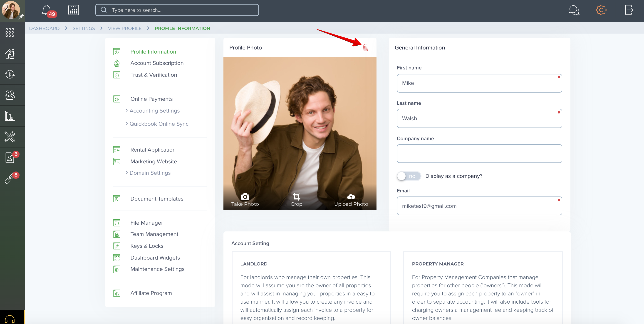Open the notifications bell icon
Viewport: 644px width, 324px height.
pos(47,10)
